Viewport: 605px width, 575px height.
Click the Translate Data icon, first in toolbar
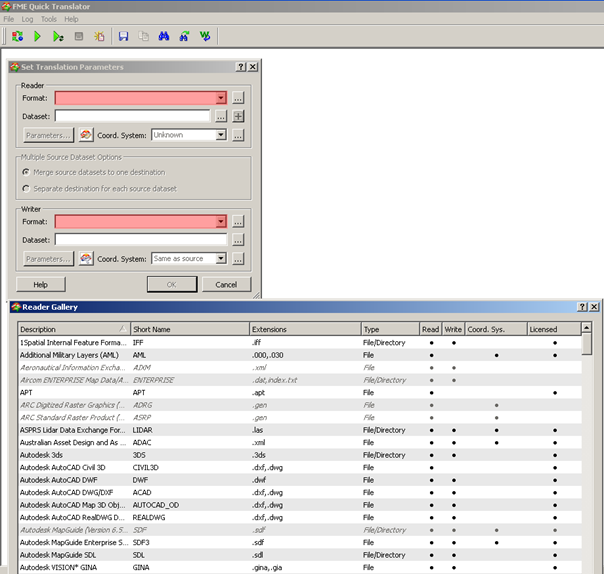pos(17,37)
